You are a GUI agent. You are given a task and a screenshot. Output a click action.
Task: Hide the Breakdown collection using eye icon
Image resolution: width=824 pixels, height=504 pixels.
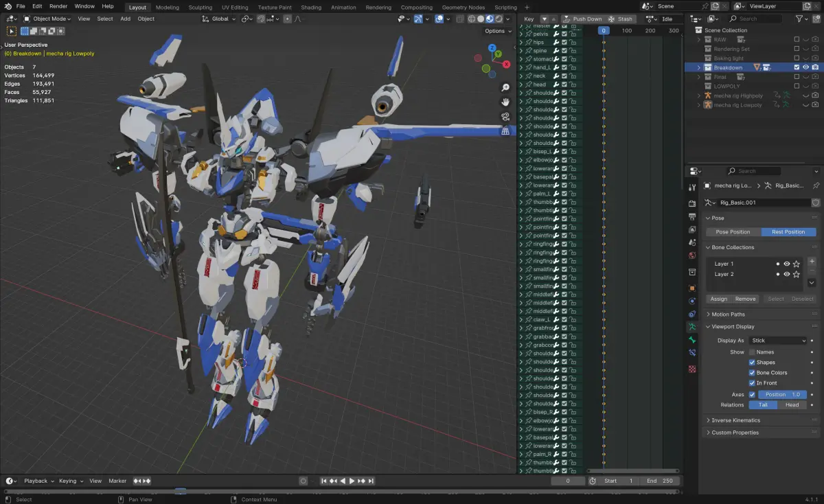coord(806,67)
